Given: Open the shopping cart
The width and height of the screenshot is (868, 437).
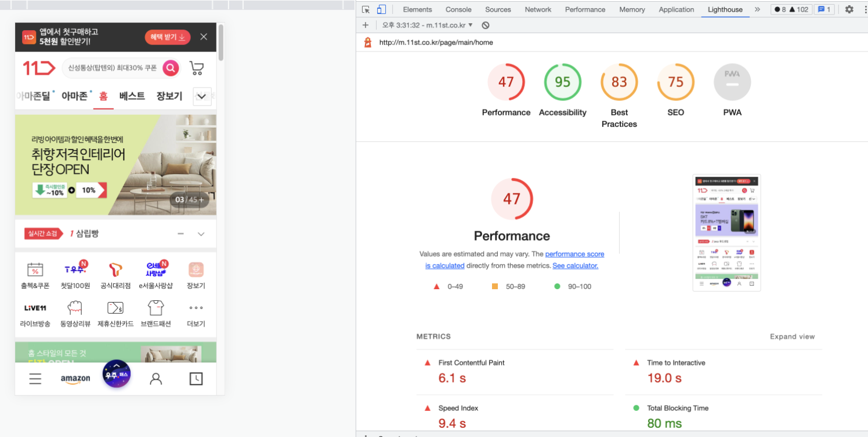Looking at the screenshot, I should pos(197,68).
